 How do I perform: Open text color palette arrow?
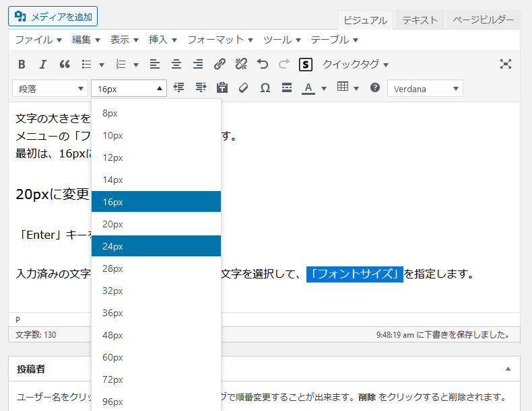(x=324, y=89)
